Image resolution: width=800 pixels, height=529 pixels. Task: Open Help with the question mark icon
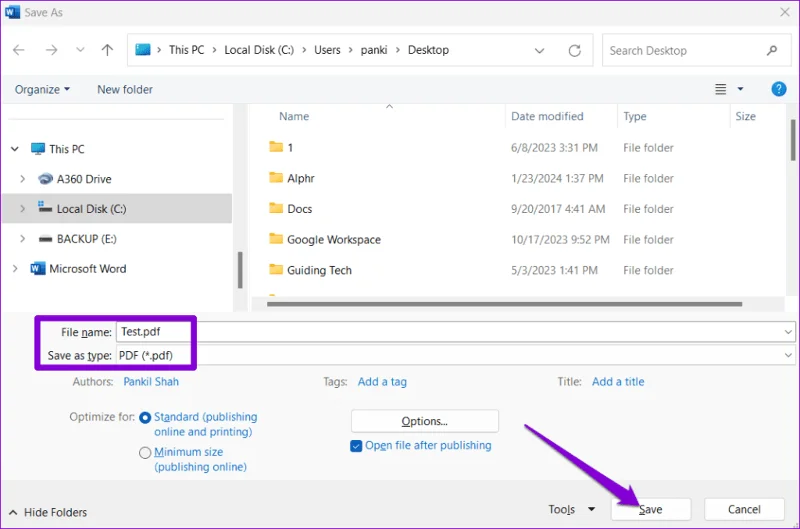[779, 89]
